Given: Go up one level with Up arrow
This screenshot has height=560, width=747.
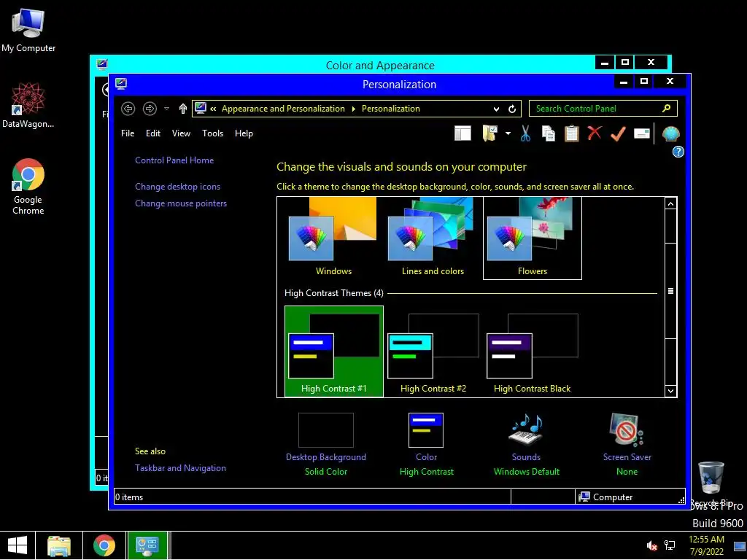Looking at the screenshot, I should pyautogui.click(x=183, y=109).
